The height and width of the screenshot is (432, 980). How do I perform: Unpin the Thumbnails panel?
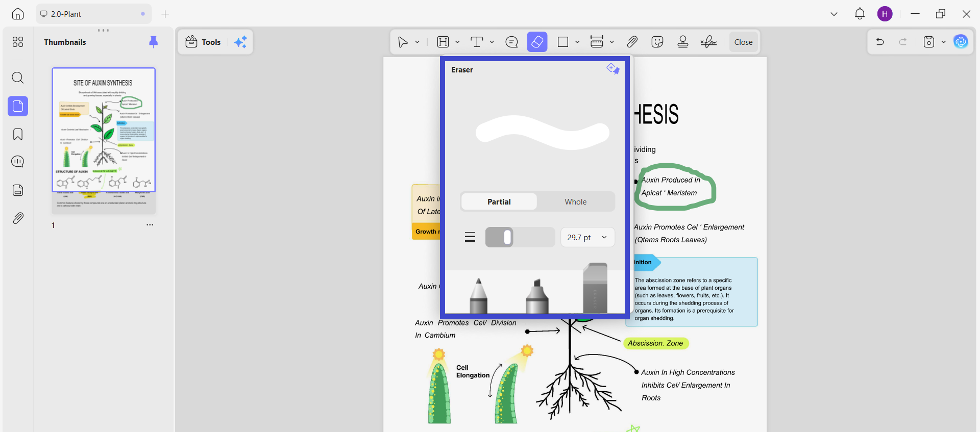point(153,42)
